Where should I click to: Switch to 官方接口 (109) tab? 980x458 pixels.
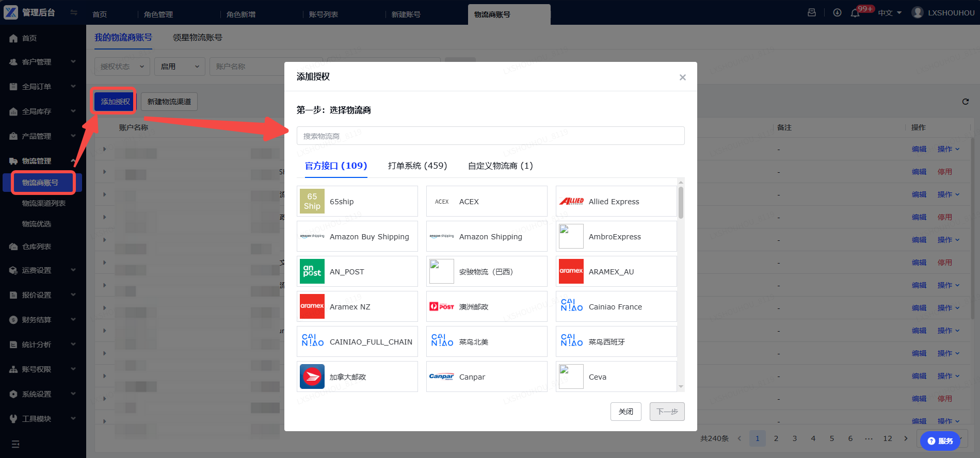(336, 166)
